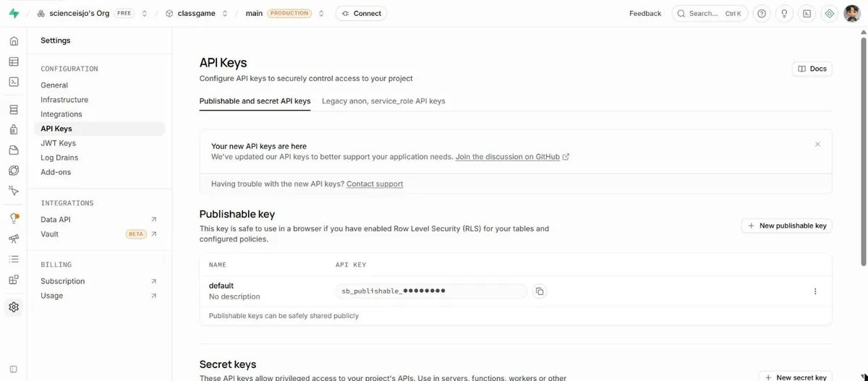Open the Integrations blocks icon in sidebar
The height and width of the screenshot is (381, 868).
pyautogui.click(x=14, y=279)
